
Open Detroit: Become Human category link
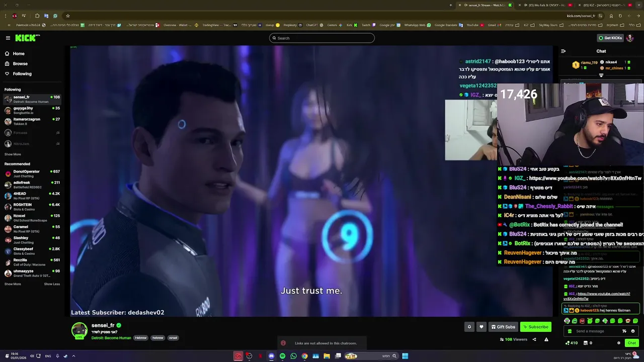tap(111, 338)
